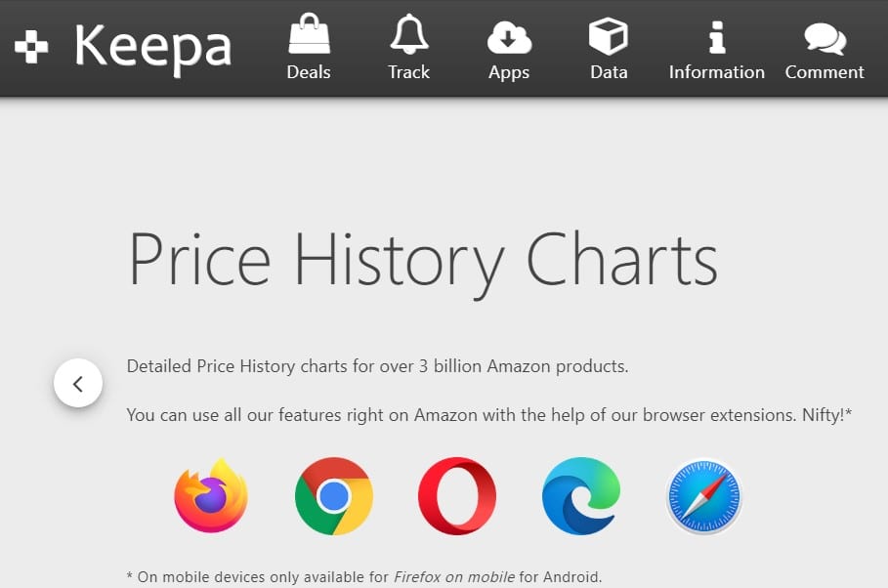Open the Information "i" icon

[x=717, y=37]
